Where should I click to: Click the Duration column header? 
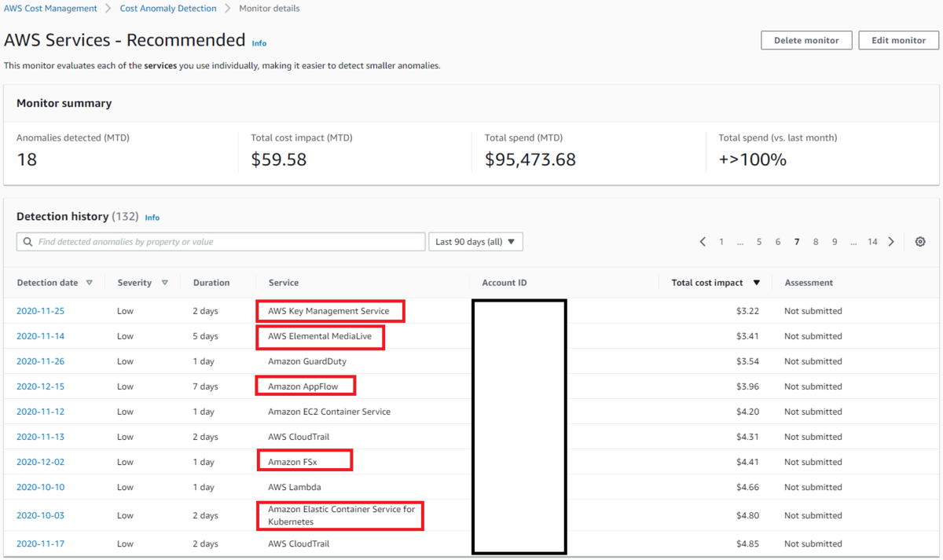point(211,283)
